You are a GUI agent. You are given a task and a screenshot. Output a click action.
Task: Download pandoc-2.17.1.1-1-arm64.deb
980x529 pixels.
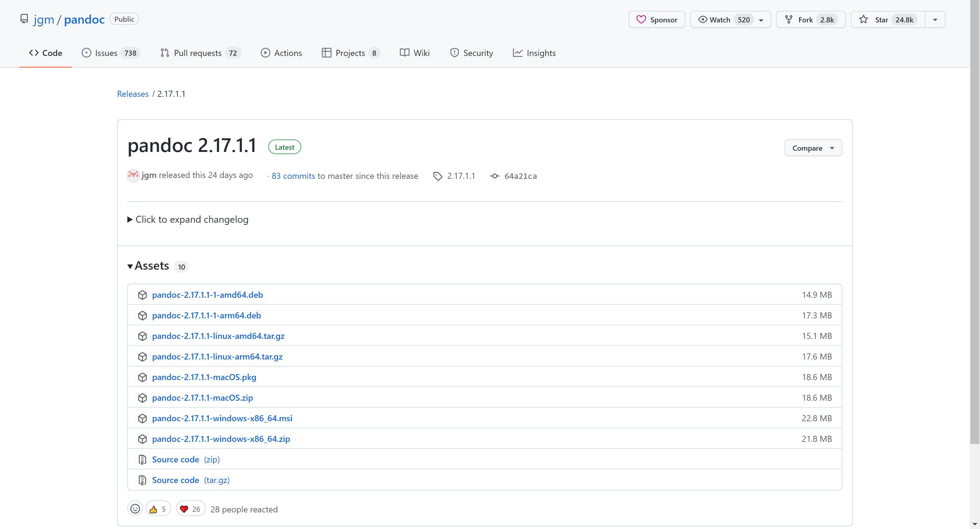[x=207, y=315]
